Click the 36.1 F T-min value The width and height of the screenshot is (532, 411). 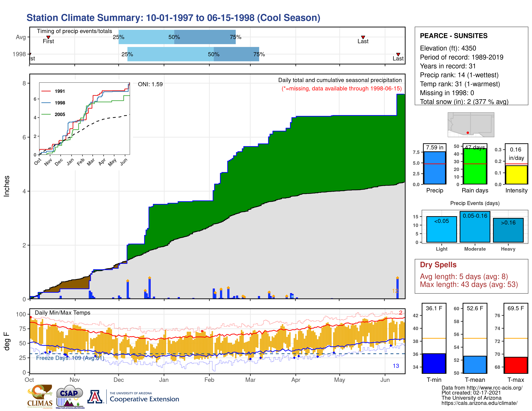[434, 308]
